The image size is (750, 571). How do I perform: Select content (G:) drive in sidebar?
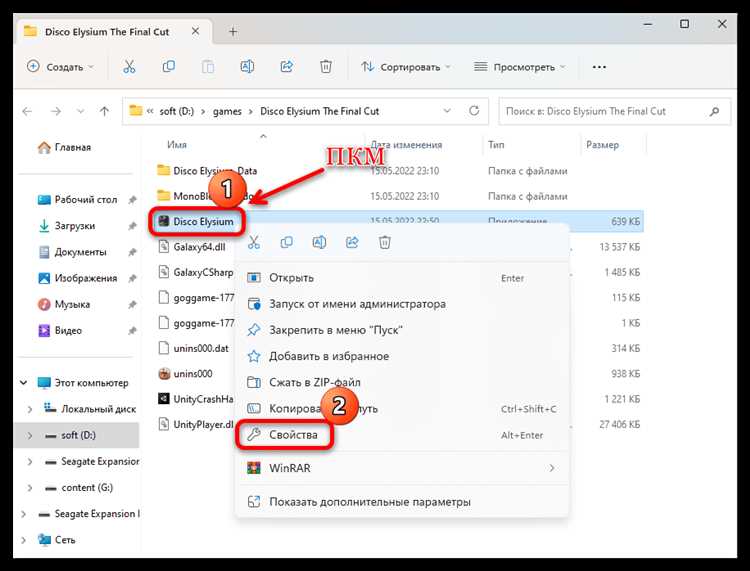[x=87, y=488]
